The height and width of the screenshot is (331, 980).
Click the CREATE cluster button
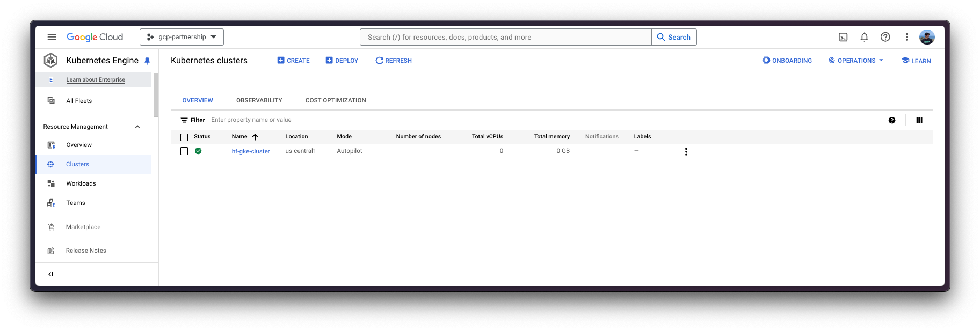coord(293,61)
